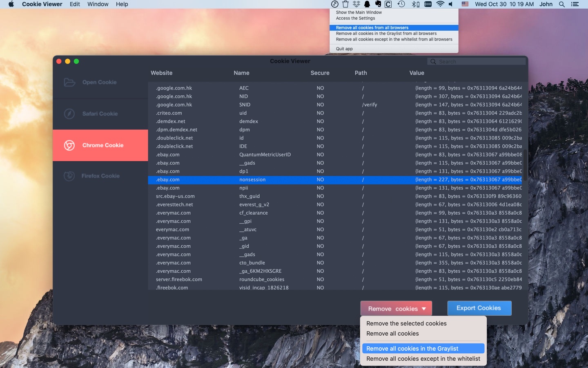Click the search magnifier icon in Cookie Viewer
The image size is (588, 368).
(x=433, y=61)
